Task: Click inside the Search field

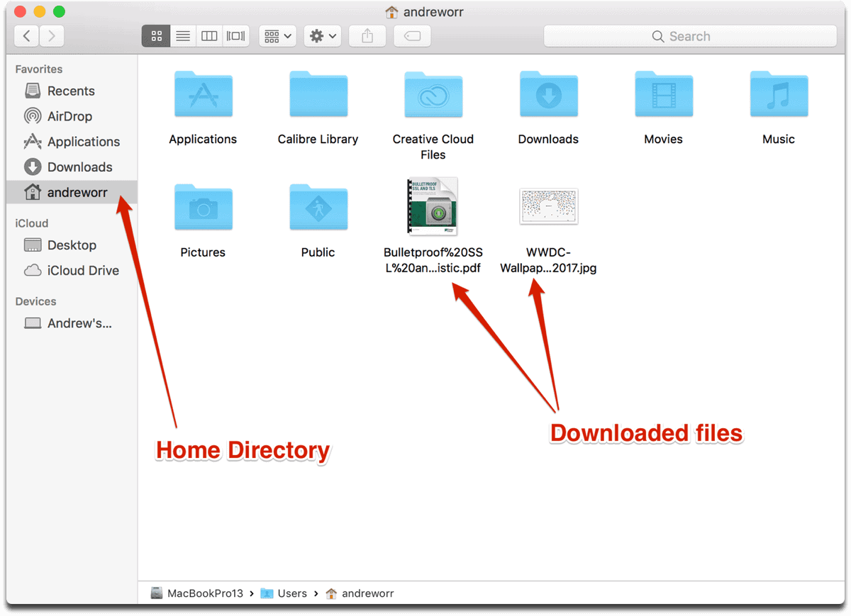Action: [691, 35]
